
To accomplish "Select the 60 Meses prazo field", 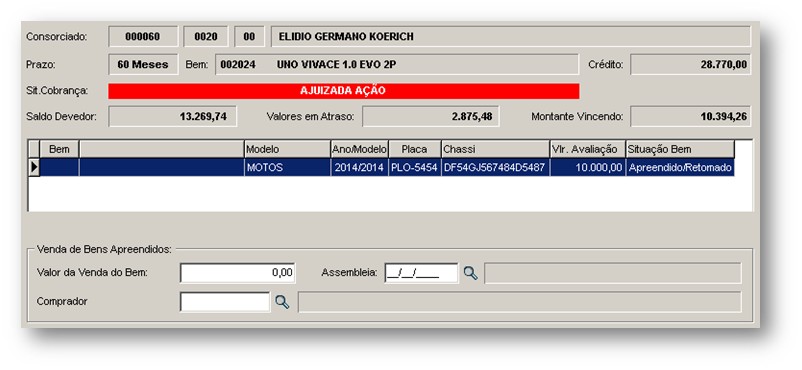I will (x=143, y=64).
